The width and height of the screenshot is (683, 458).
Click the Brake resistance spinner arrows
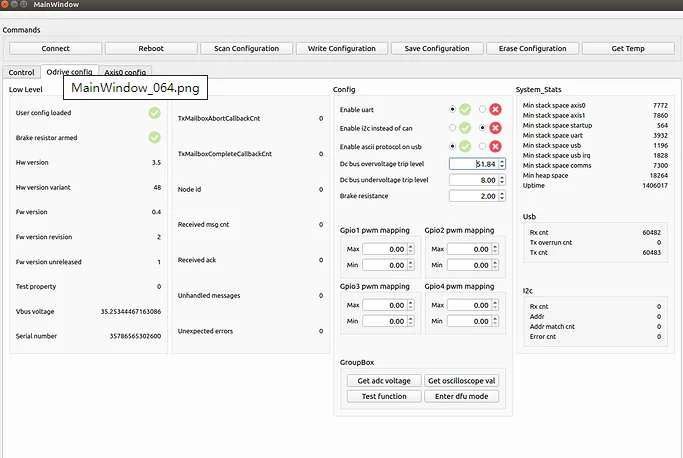[502, 196]
